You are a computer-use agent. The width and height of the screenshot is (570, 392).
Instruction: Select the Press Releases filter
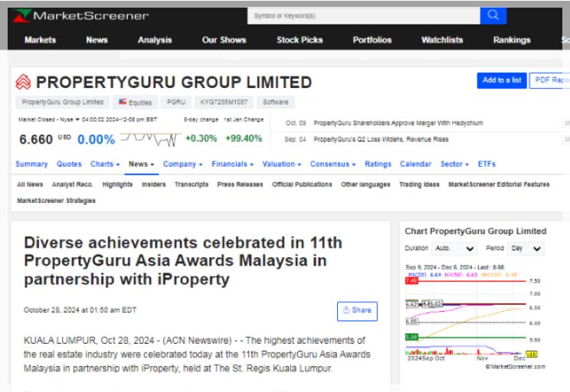click(240, 185)
